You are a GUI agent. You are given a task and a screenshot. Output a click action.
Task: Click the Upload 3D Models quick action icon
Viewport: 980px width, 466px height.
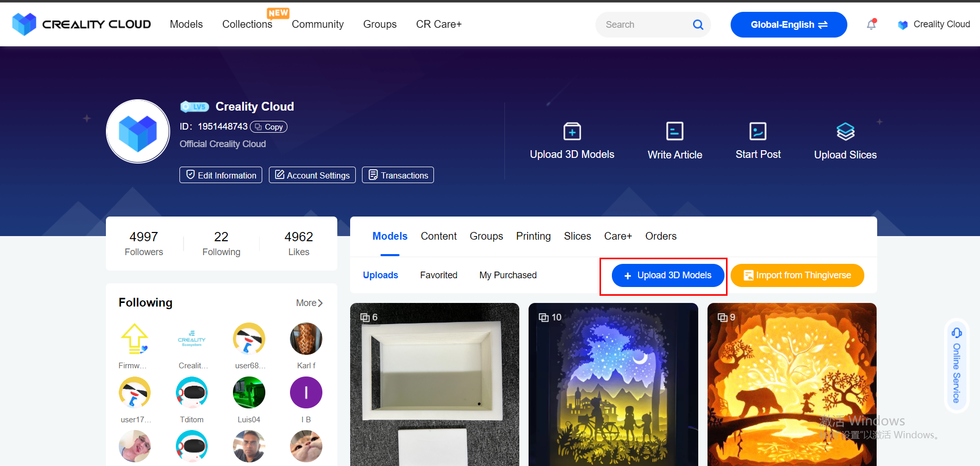click(572, 131)
